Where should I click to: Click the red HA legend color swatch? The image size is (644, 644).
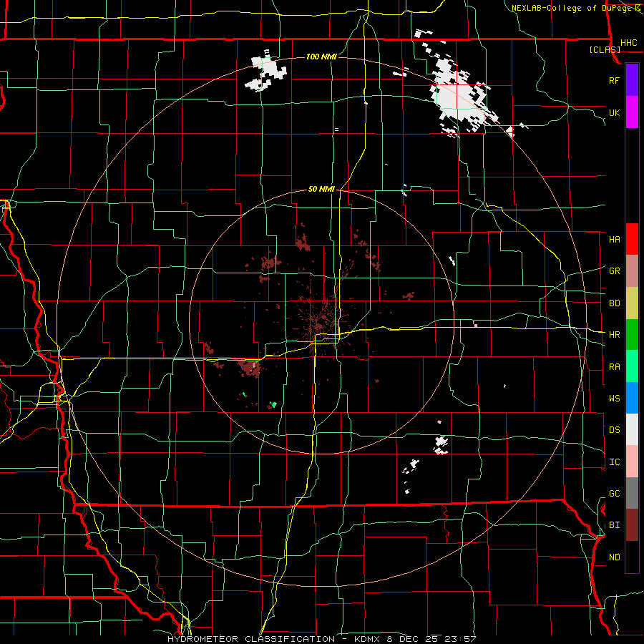632,239
